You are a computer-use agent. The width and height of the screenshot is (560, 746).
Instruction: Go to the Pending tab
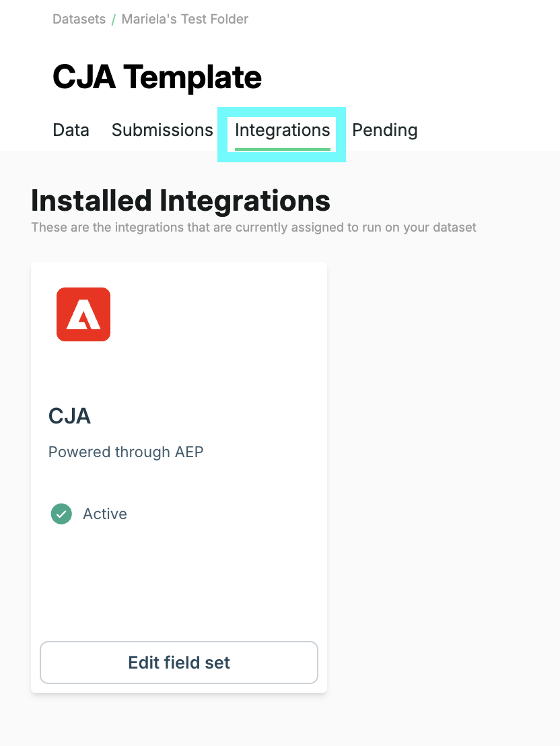tap(384, 130)
